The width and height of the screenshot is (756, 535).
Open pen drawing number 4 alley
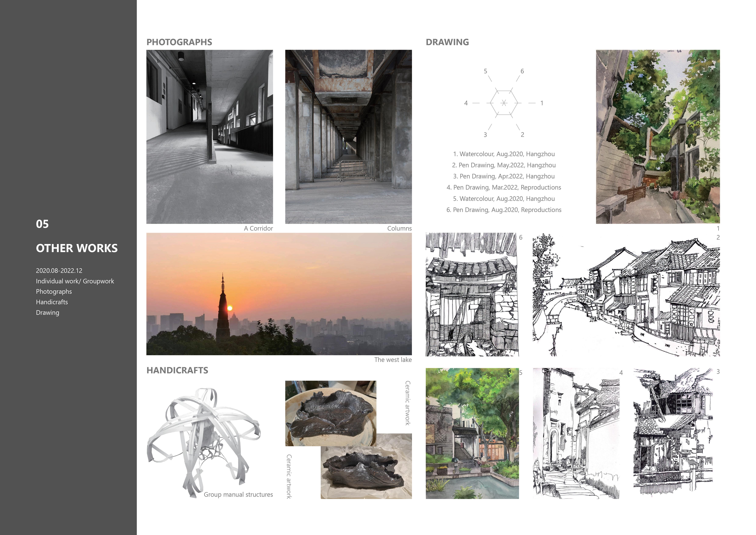click(576, 433)
